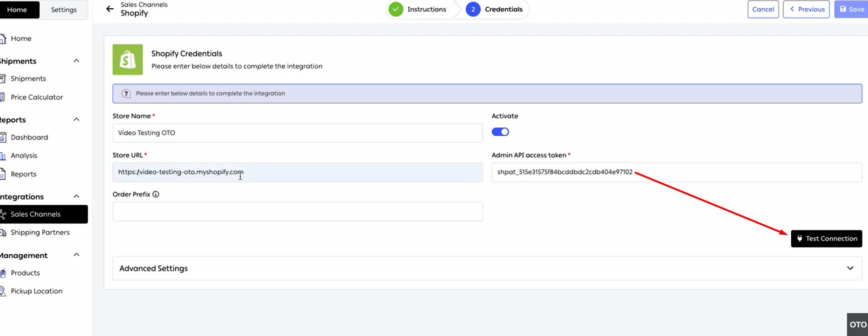Viewport: 868px width, 336px height.
Task: Click the Shopify logo icon
Action: tap(128, 59)
